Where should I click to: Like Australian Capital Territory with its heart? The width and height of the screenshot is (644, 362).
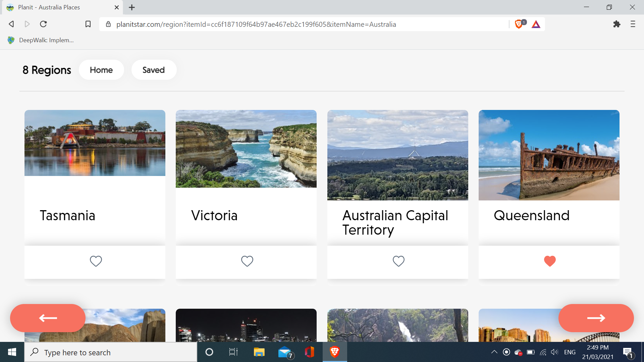click(x=398, y=261)
